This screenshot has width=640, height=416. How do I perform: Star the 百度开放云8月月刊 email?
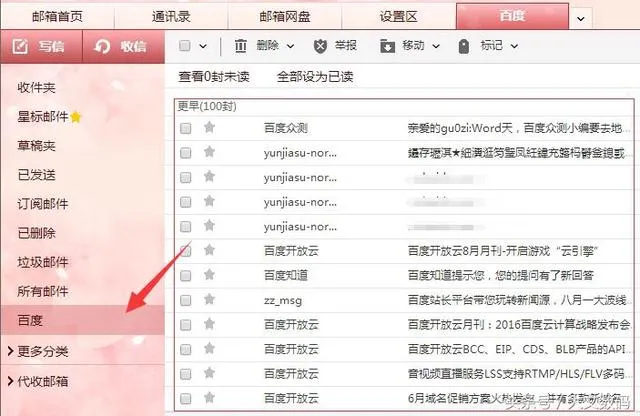209,250
